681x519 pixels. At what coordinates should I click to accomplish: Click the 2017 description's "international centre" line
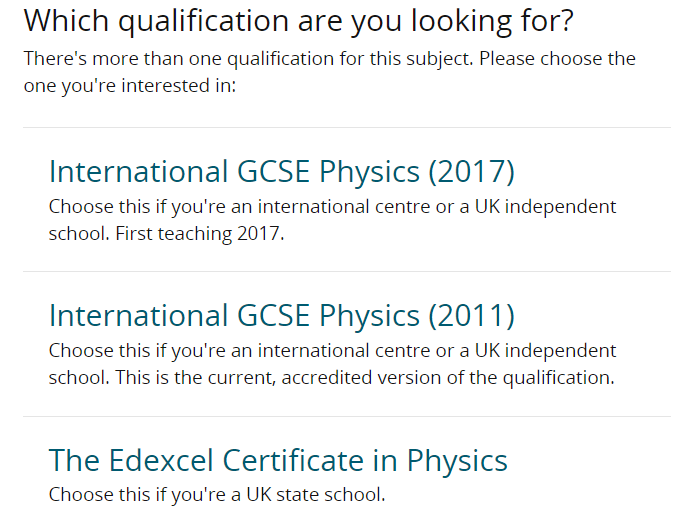[332, 207]
